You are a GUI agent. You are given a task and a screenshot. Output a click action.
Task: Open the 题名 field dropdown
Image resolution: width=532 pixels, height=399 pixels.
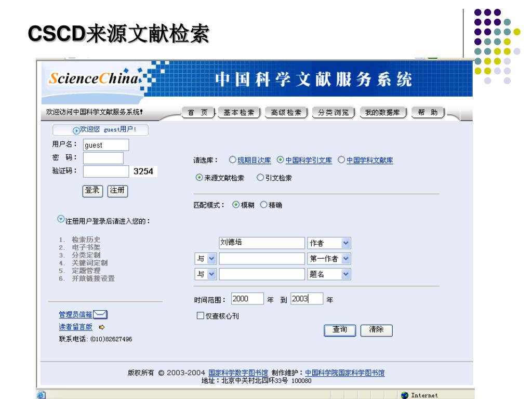coord(346,274)
